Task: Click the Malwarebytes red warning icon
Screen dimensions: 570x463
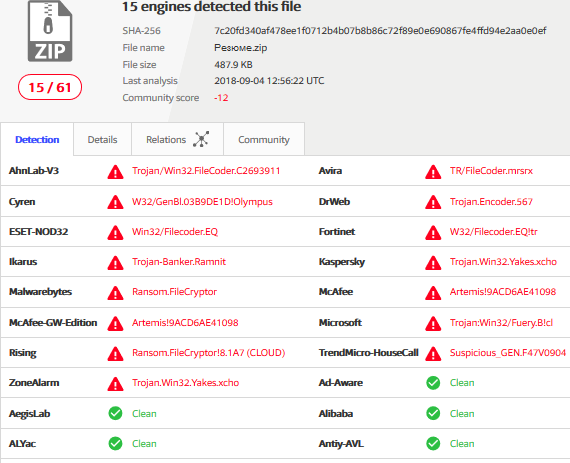Action: coord(115,293)
